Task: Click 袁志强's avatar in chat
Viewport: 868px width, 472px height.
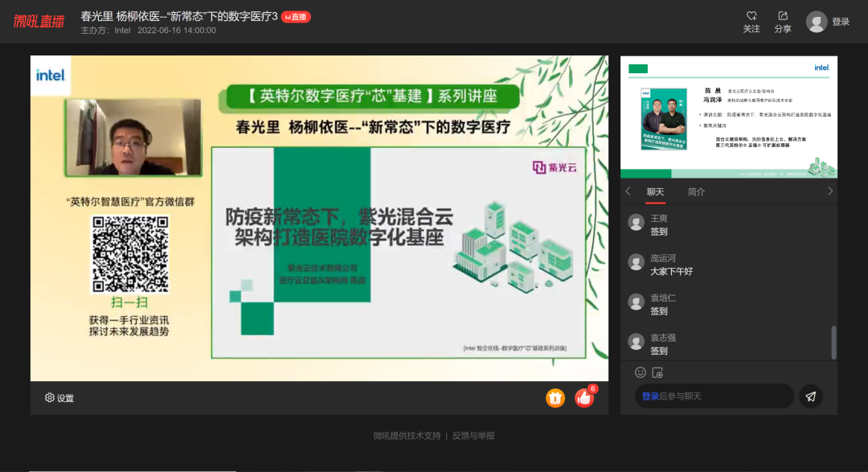Action: tap(636, 341)
